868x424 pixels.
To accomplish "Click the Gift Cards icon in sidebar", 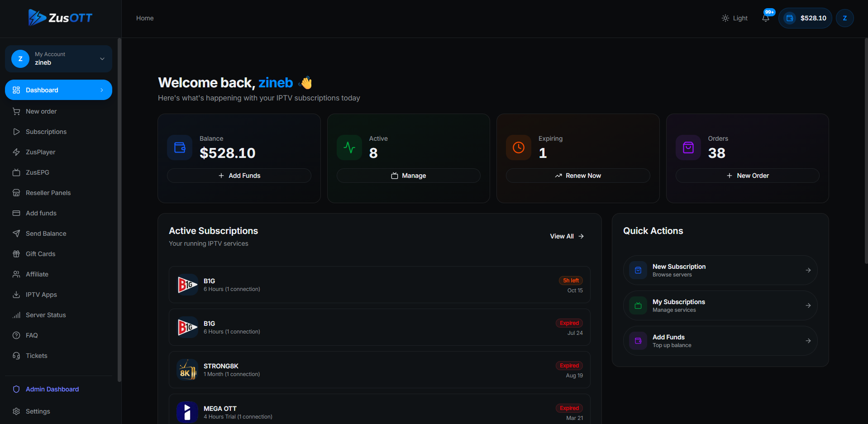I will (16, 254).
